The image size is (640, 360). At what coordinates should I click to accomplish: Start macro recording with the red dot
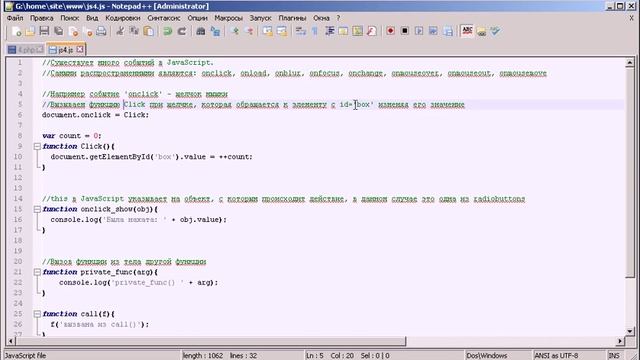(391, 31)
